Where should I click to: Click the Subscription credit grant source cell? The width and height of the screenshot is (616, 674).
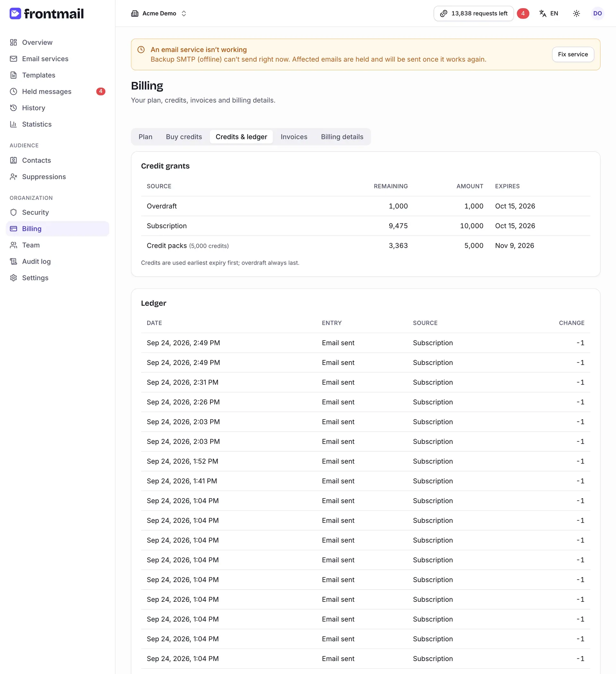click(x=167, y=226)
